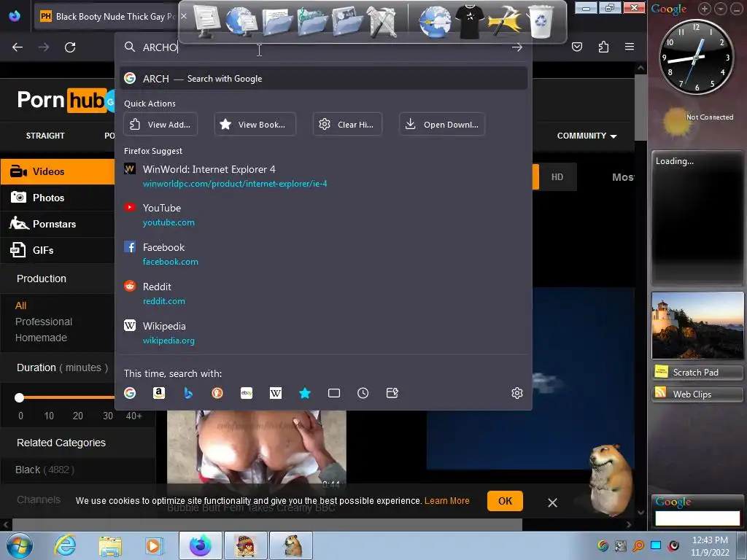Viewport: 747px width, 560px height.
Task: Click Open Downloads quick action
Action: pos(442,124)
